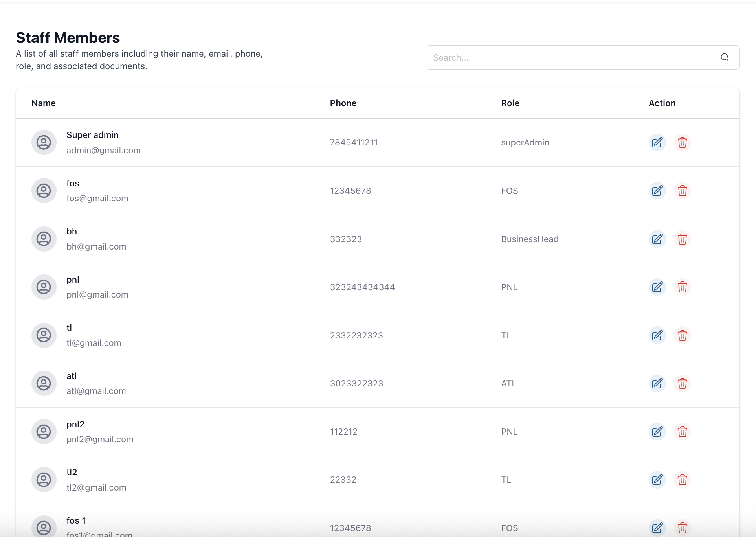Viewport: 756px width, 537px height.
Task: Edit the atl staff member
Action: pos(657,383)
